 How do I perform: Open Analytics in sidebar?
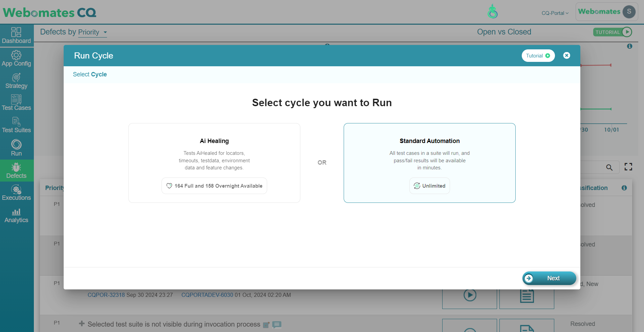coord(16,215)
